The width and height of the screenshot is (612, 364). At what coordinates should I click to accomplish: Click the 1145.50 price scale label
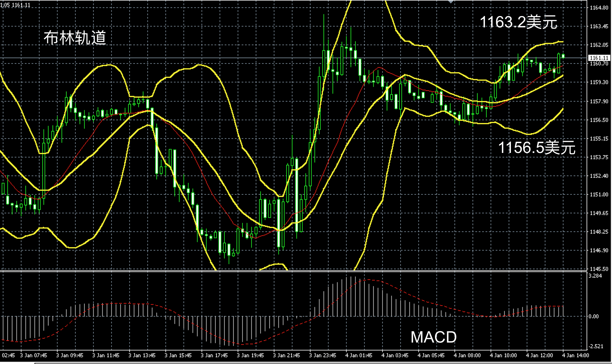click(599, 269)
